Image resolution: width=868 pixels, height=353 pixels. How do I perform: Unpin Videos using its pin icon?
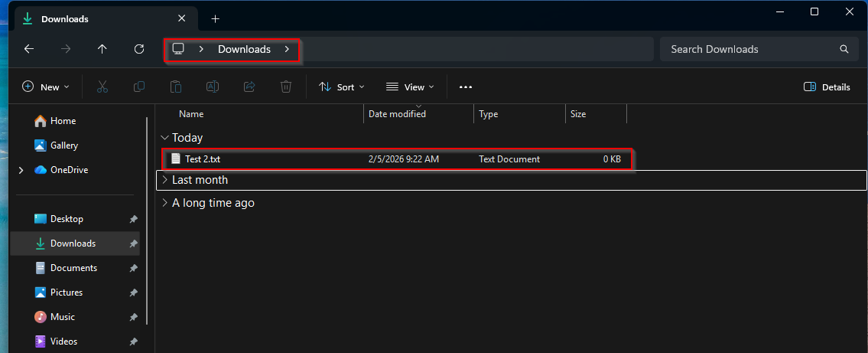pos(133,342)
